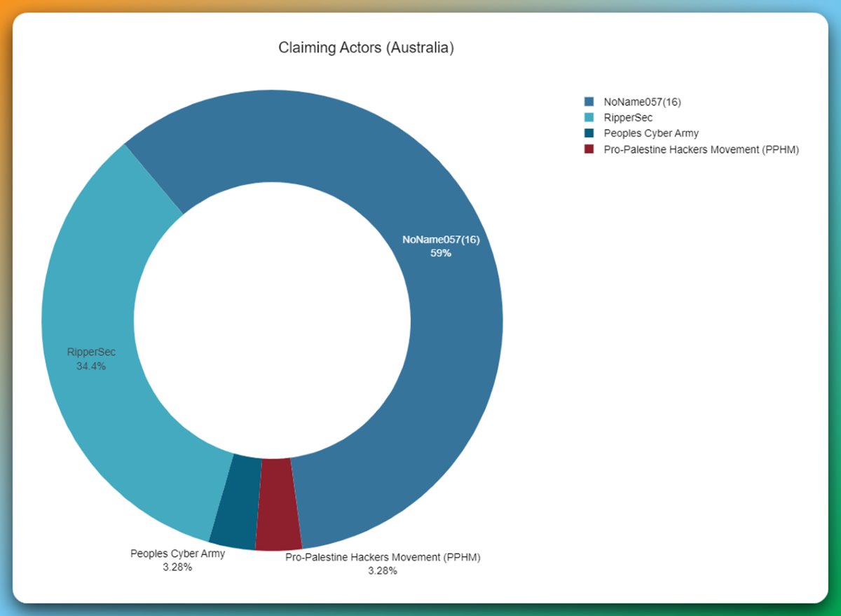Click the 'Claiming Actors (Australia)' chart title
Image resolution: width=841 pixels, height=616 pixels.
[x=366, y=48]
